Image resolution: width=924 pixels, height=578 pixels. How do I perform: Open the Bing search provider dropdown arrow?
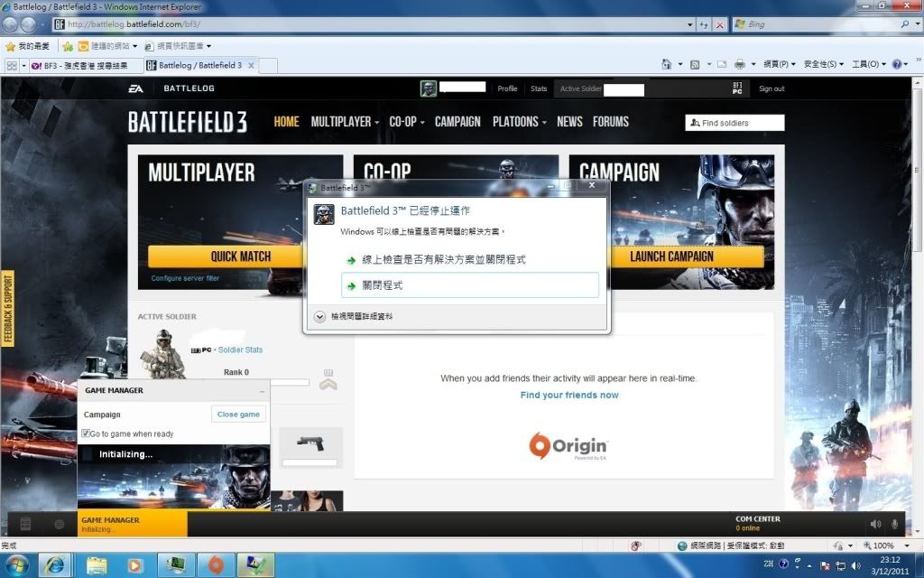tap(917, 24)
